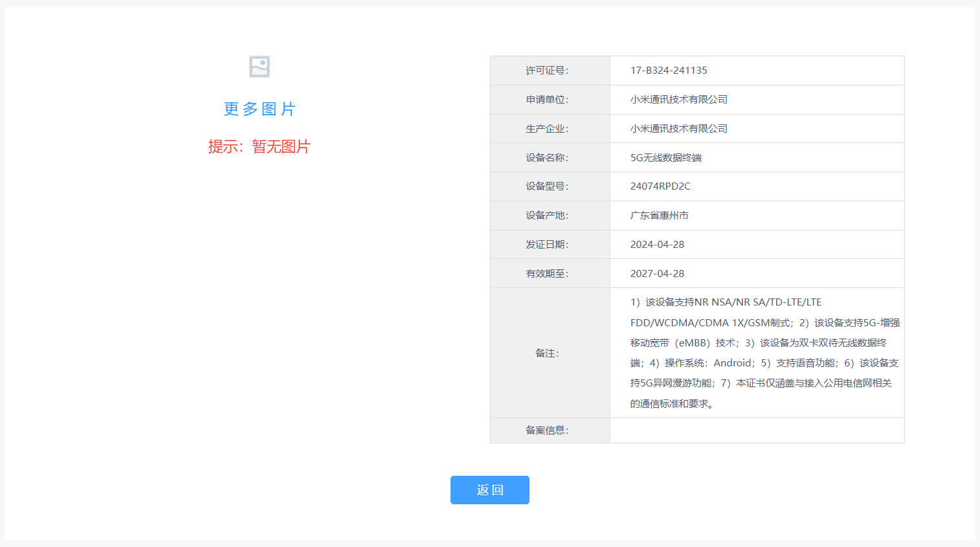Screen dimensions: 980x547
Task: Select manufacturer value in 生产企业 row
Action: 679,129
